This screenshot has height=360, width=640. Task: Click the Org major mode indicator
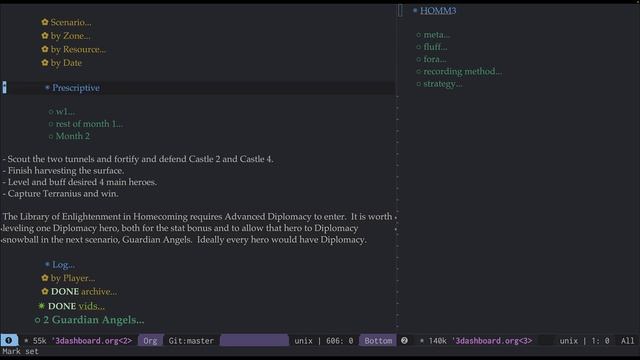(x=150, y=340)
